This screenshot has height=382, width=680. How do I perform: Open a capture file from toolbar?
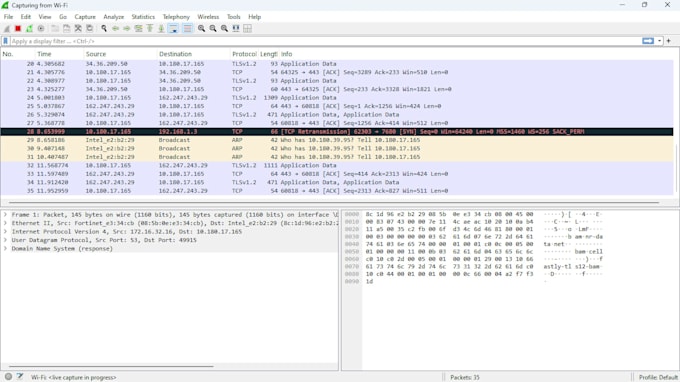pyautogui.click(x=55, y=29)
